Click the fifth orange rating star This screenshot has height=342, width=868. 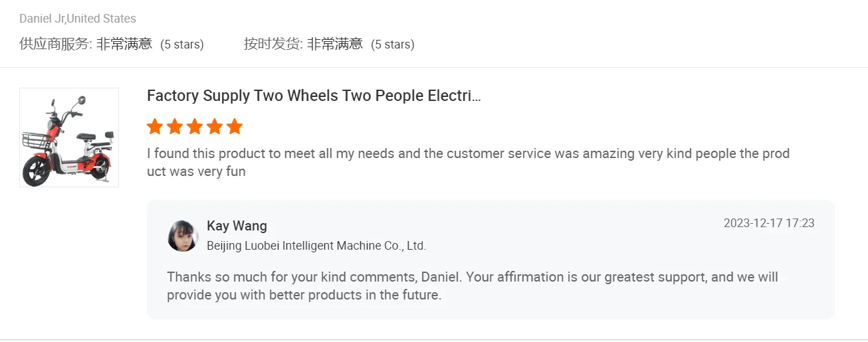point(235,126)
